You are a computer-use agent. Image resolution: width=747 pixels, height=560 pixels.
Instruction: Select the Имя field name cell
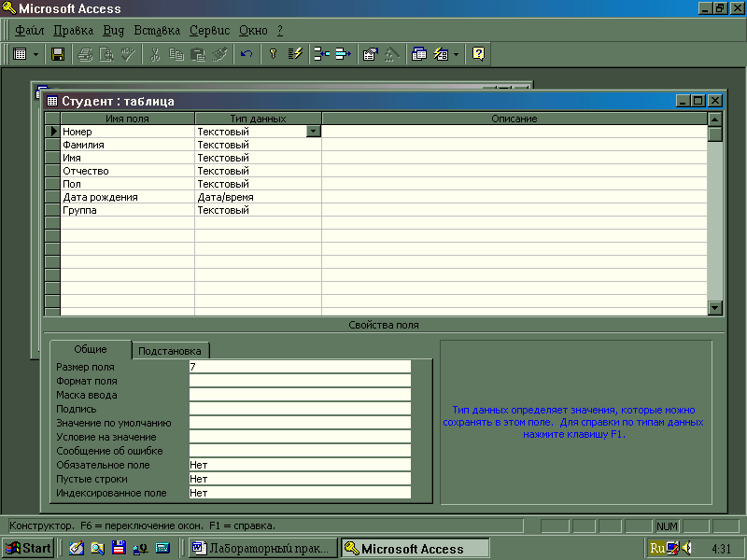pyautogui.click(x=127, y=158)
